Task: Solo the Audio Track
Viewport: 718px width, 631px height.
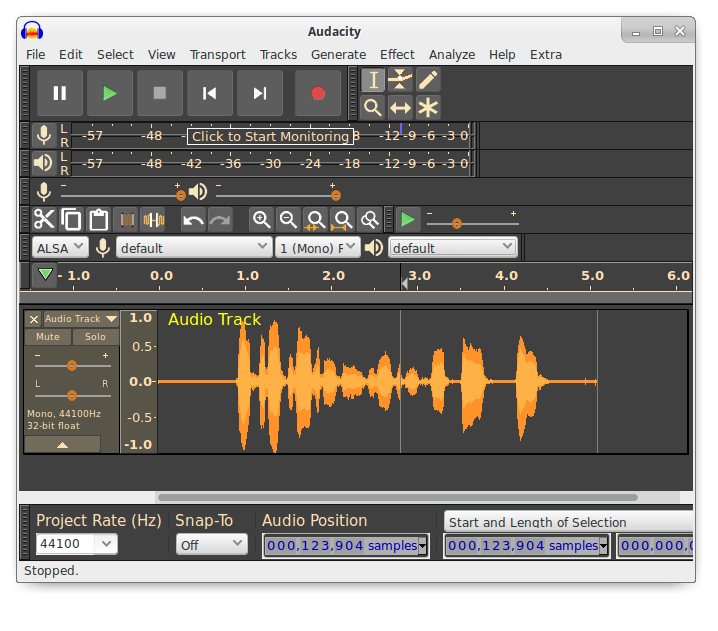Action: click(95, 337)
